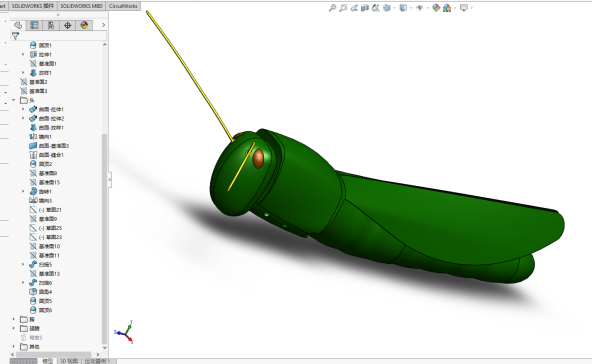Open the Display Style dropdown arrow
The height and width of the screenshot is (364, 592).
coord(411,8)
